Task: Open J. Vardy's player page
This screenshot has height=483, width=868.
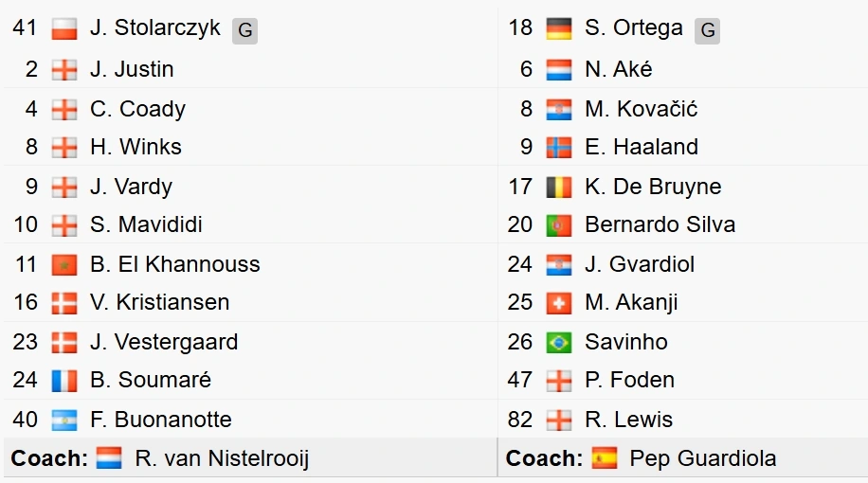Action: coord(131,187)
